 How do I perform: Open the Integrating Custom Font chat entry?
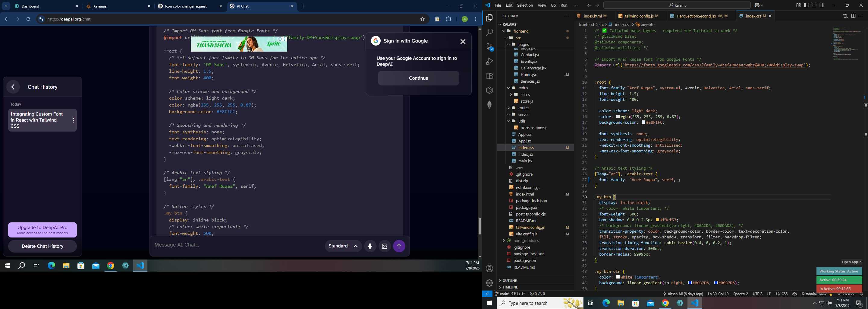[x=37, y=120]
